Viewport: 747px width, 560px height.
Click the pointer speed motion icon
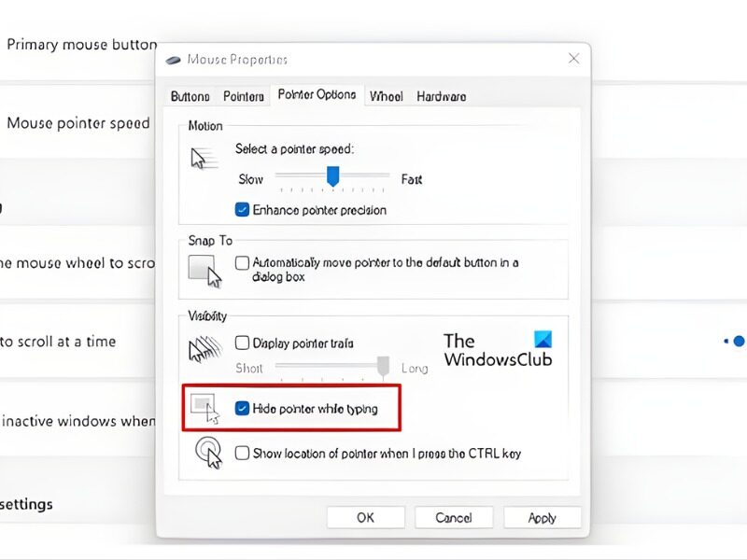[203, 160]
